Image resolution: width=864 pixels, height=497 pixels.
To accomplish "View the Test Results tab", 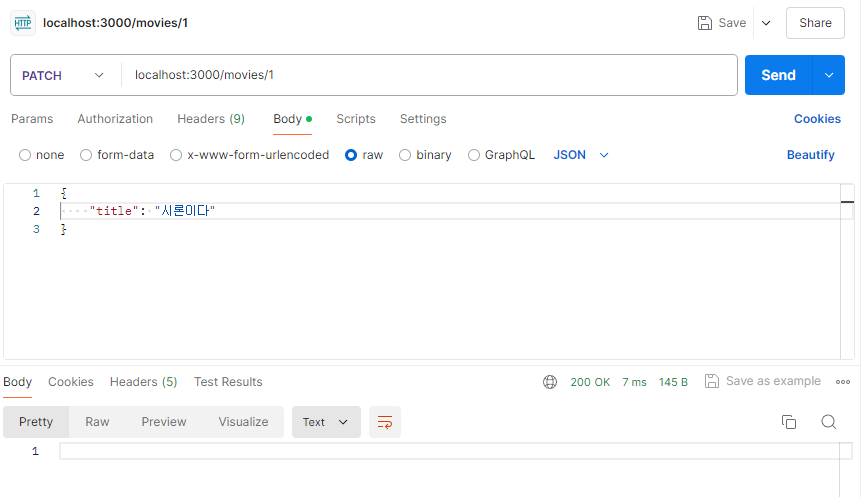I will [228, 382].
